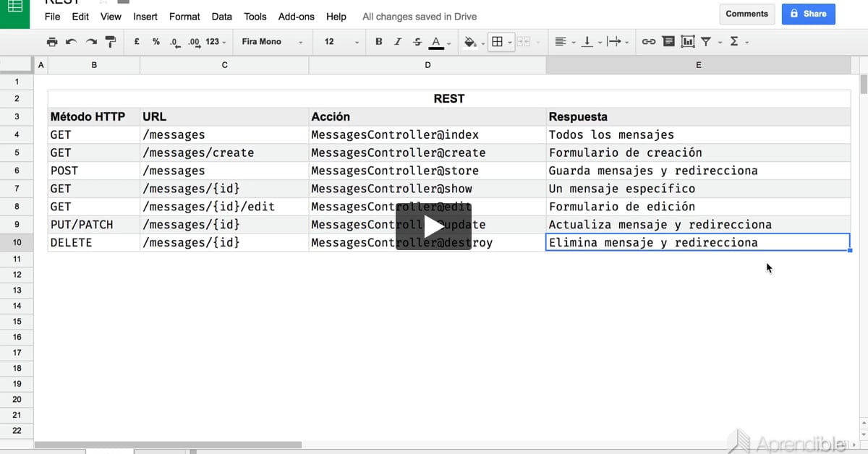Image resolution: width=868 pixels, height=454 pixels.
Task: Select cell 'Formulario de creación'
Action: [699, 153]
